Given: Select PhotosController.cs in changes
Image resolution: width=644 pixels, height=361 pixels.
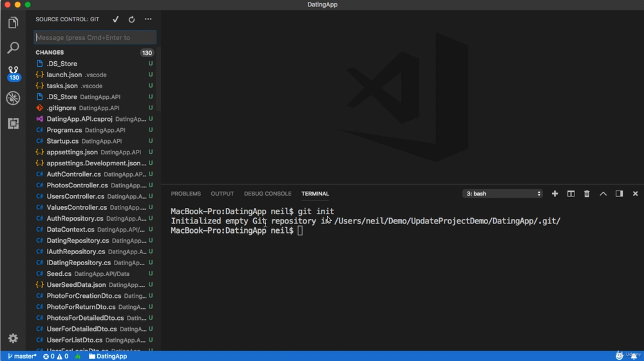Looking at the screenshot, I should (x=94, y=185).
